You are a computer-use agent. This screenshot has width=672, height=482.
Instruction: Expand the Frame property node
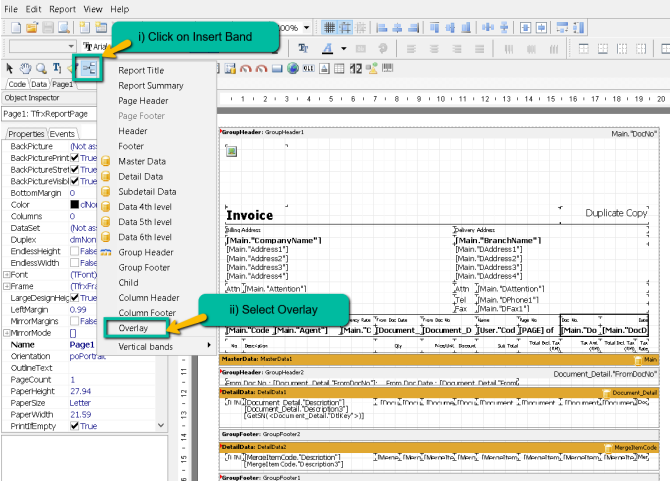[6, 286]
